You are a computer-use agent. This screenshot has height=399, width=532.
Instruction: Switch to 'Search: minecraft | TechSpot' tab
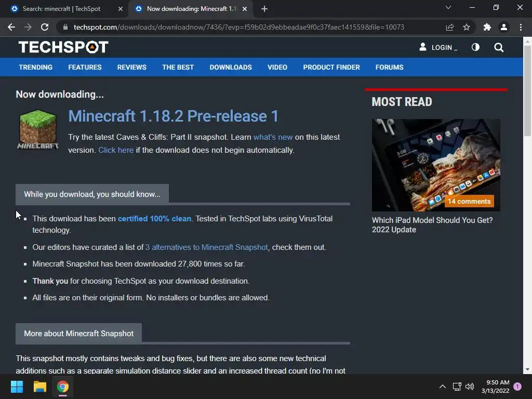tap(61, 9)
